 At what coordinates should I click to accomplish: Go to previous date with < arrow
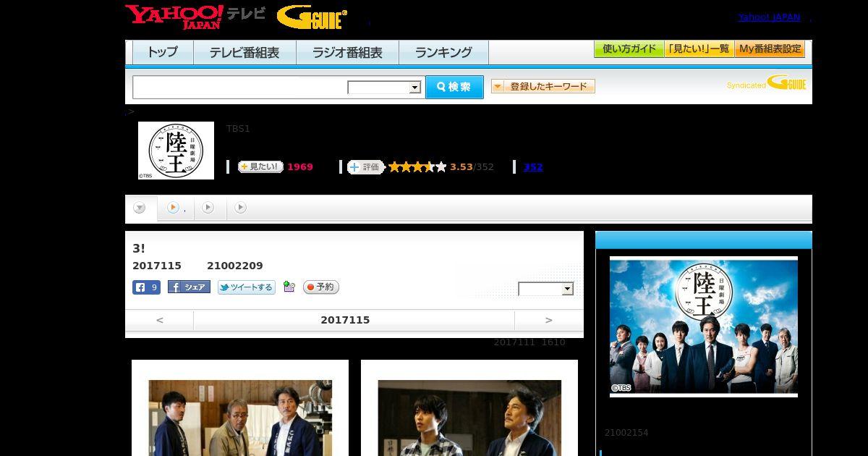pos(160,320)
